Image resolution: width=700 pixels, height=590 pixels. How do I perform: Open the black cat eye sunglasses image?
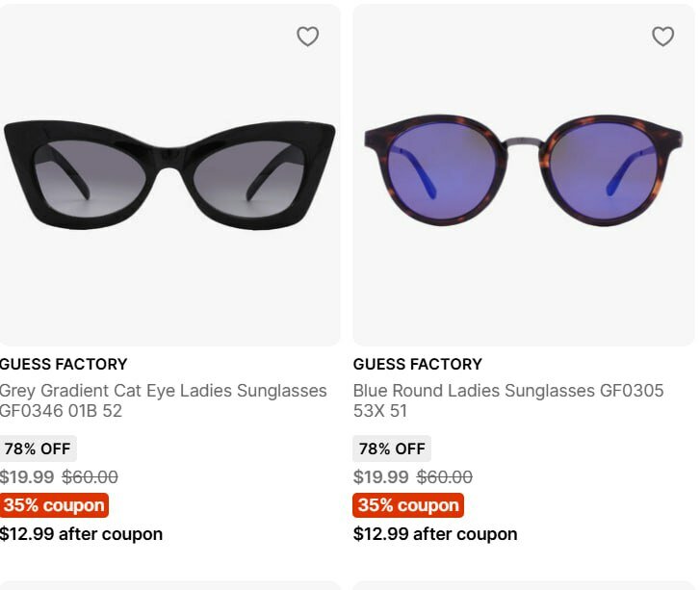point(169,173)
